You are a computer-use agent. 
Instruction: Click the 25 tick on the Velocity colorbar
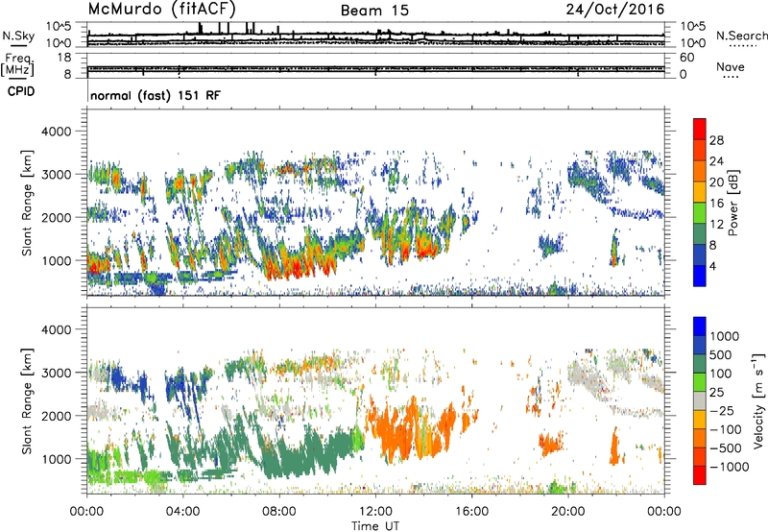[716, 393]
